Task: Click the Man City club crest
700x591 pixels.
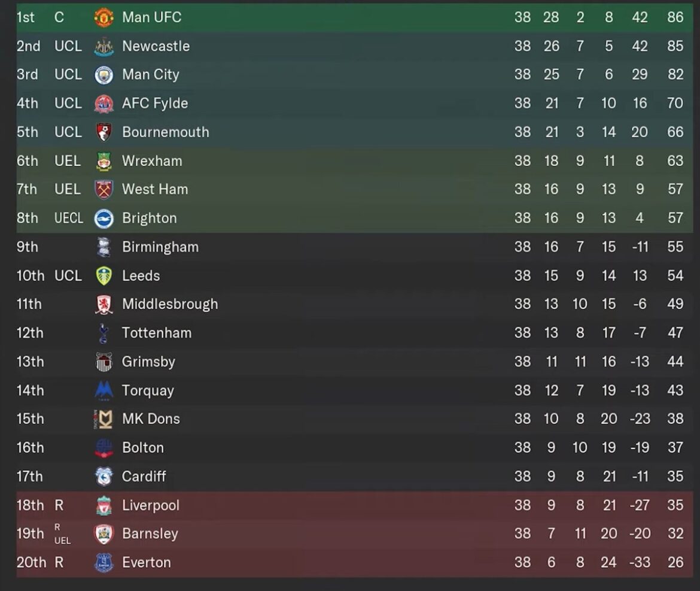Action: 103,74
